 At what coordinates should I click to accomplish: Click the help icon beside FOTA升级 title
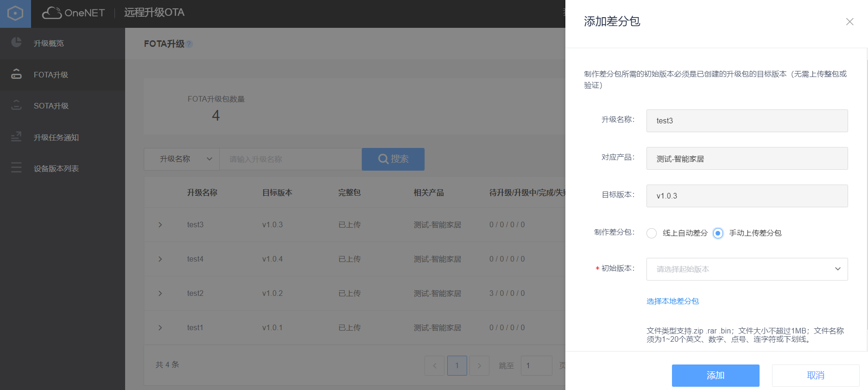(x=189, y=44)
